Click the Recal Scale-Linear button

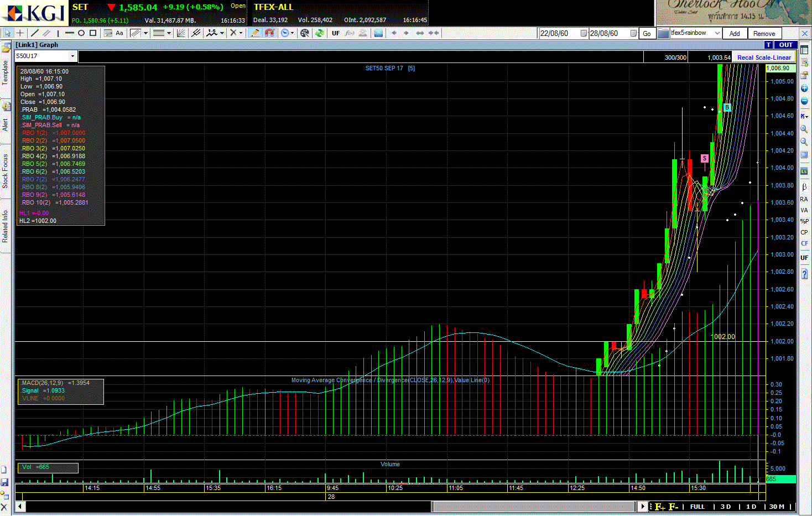[x=764, y=58]
